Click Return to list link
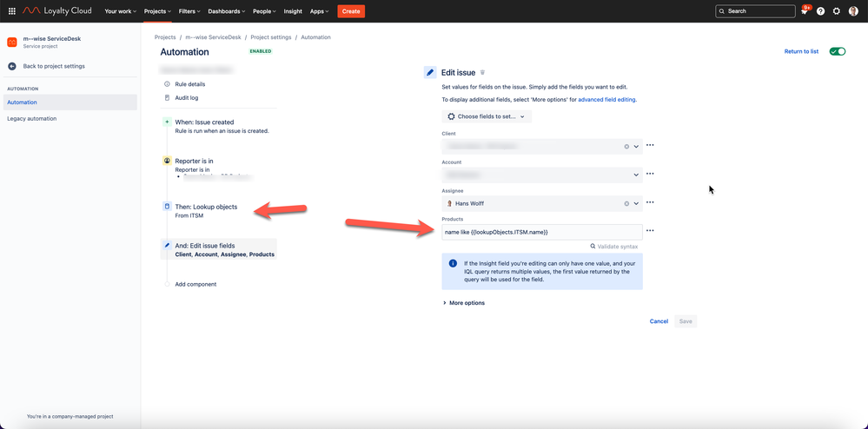The width and height of the screenshot is (868, 429). (801, 51)
